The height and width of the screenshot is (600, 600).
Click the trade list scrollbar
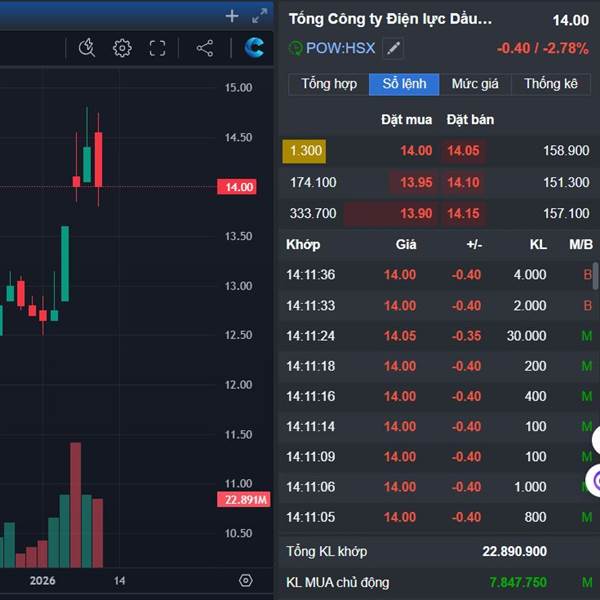click(x=595, y=276)
